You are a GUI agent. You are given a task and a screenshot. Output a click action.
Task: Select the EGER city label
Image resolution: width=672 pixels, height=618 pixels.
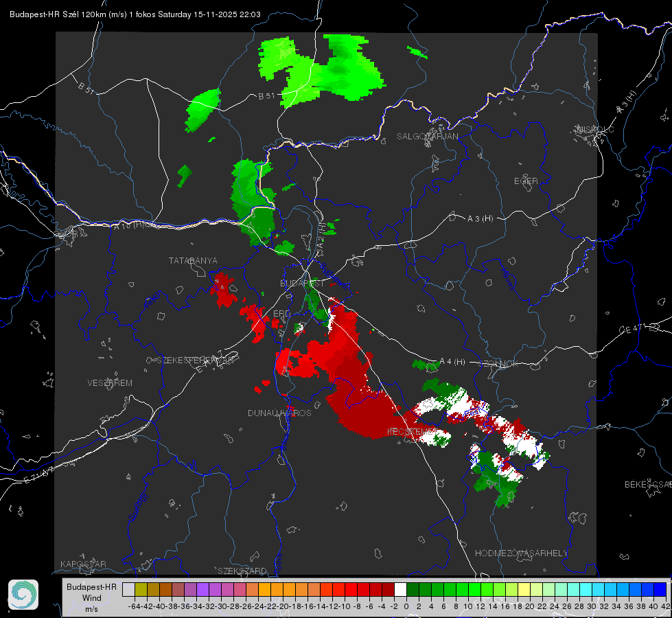pos(526,181)
